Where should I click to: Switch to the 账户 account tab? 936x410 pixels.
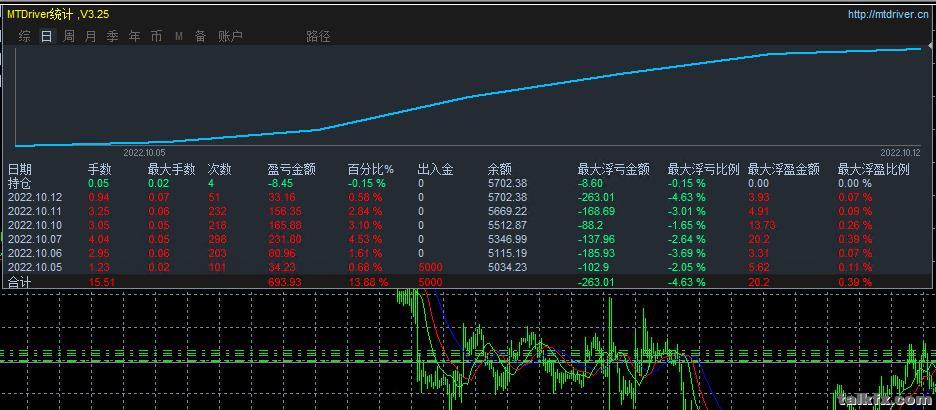230,36
